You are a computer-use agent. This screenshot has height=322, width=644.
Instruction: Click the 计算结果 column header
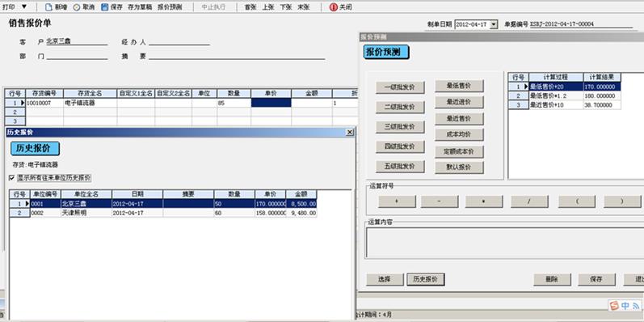click(602, 78)
